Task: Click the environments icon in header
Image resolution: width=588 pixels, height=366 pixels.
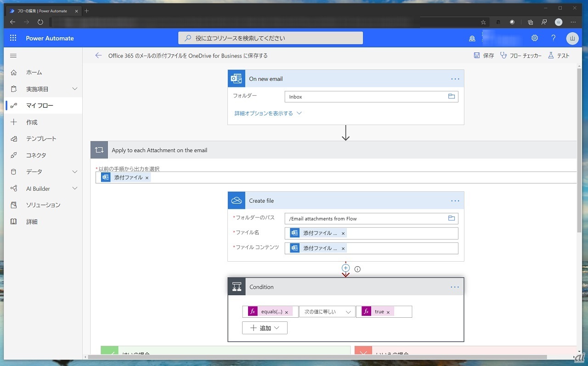Action: 472,39
